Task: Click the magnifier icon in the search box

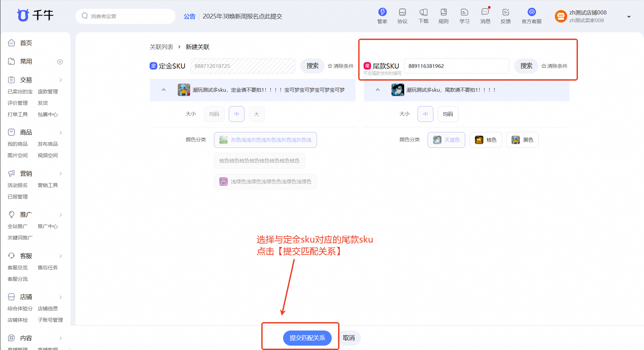Action: pos(85,16)
